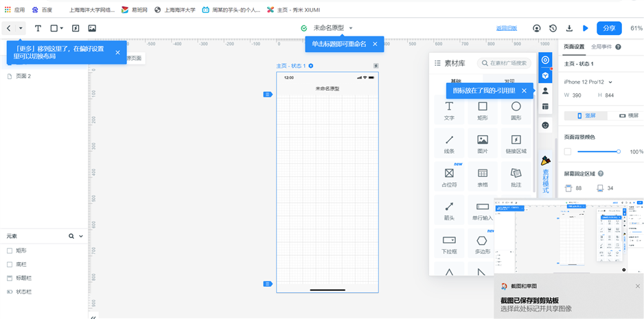Click the lightning interaction icon above canvas
Viewport: 644px width, 319px height.
pos(376,66)
